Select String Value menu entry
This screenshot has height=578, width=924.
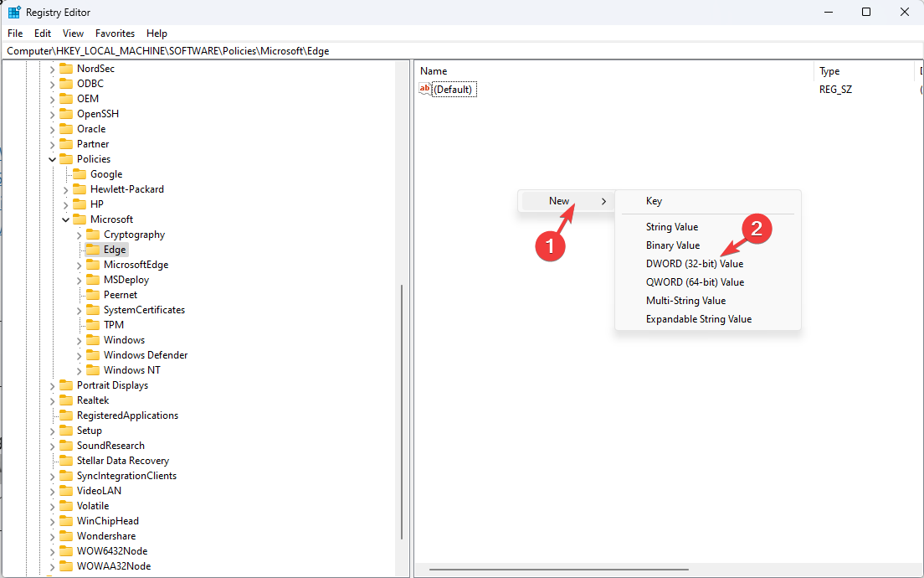672,227
